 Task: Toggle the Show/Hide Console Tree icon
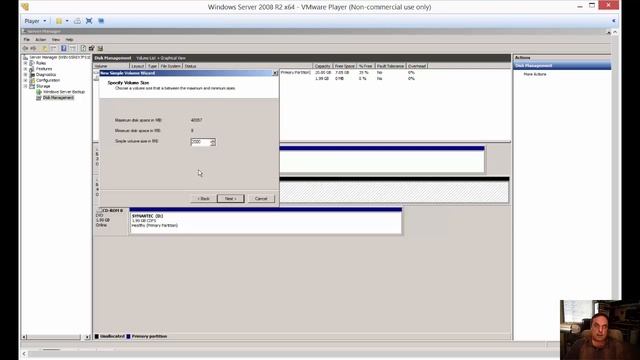pyautogui.click(x=54, y=48)
